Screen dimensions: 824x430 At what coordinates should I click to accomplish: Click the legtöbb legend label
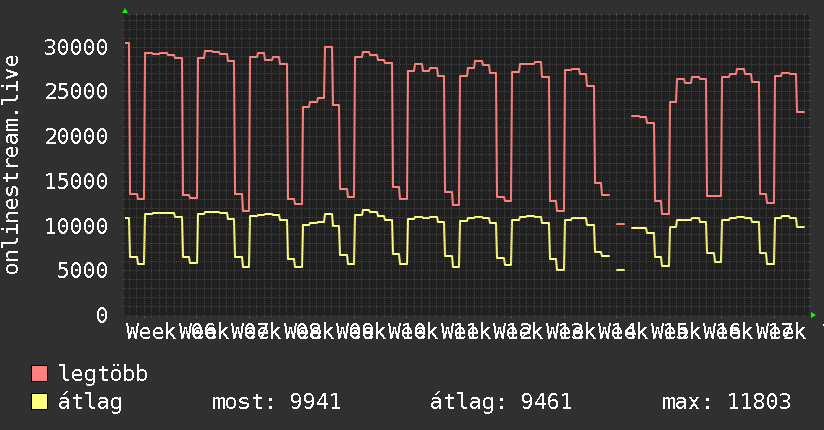[103, 374]
